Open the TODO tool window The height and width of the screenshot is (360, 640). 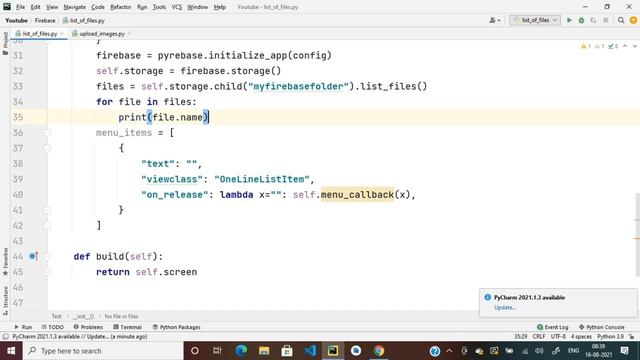[53, 327]
